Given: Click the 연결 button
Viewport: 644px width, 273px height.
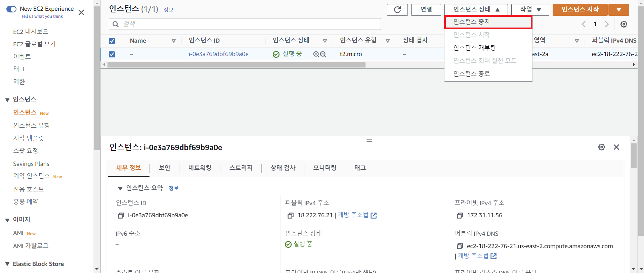Looking at the screenshot, I should (426, 10).
